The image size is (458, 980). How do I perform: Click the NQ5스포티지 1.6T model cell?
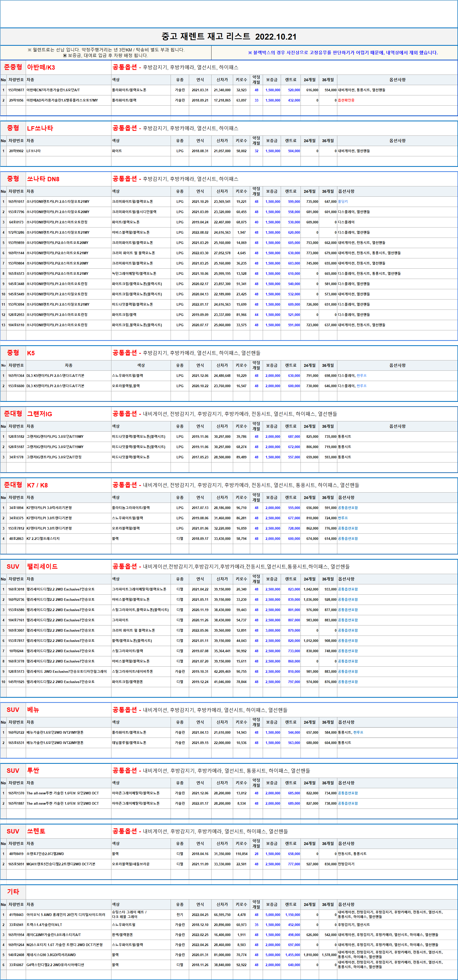point(65,945)
